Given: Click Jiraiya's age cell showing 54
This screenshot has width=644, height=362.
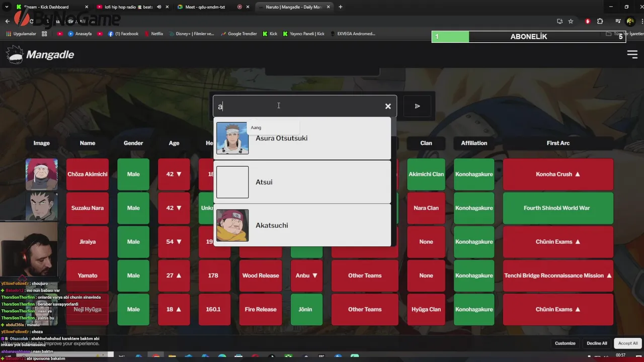Looking at the screenshot, I should pyautogui.click(x=174, y=242).
